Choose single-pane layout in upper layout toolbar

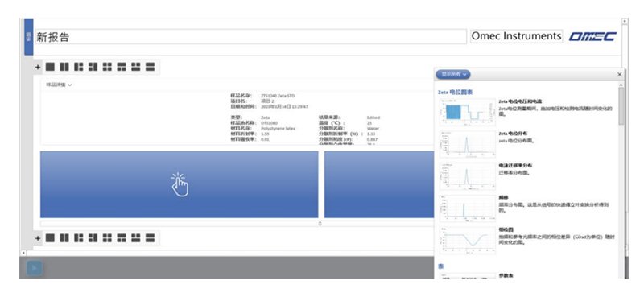[x=50, y=67]
